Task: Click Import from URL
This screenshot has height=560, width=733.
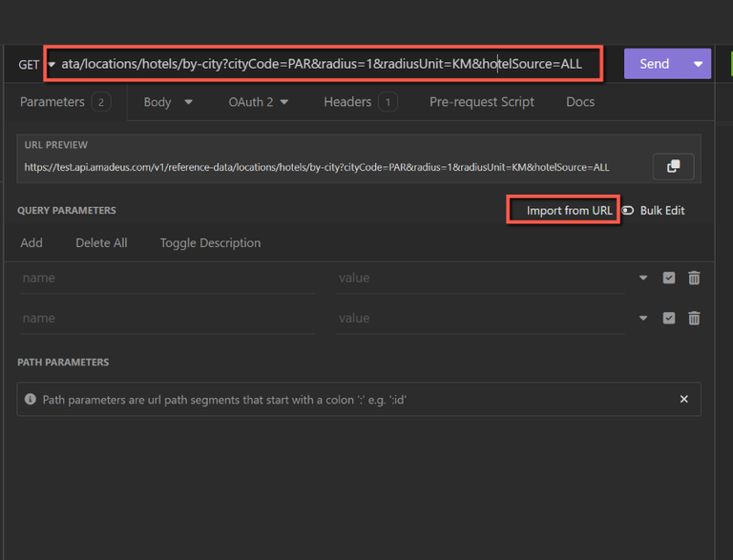Action: tap(569, 210)
